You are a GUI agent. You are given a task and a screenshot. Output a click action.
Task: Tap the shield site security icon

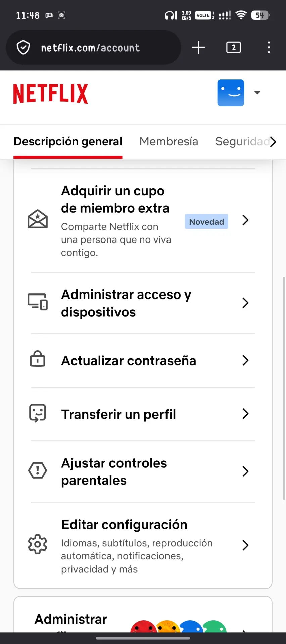click(x=23, y=47)
